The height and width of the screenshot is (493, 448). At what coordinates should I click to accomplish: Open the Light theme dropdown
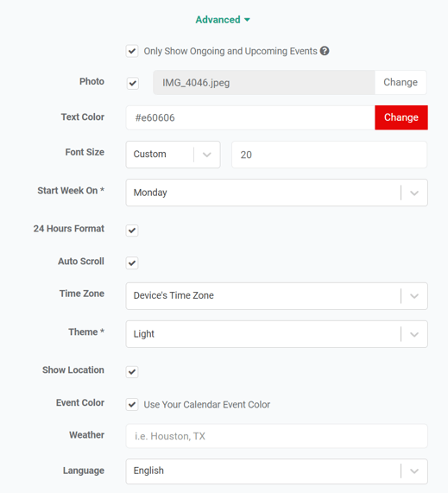point(277,334)
